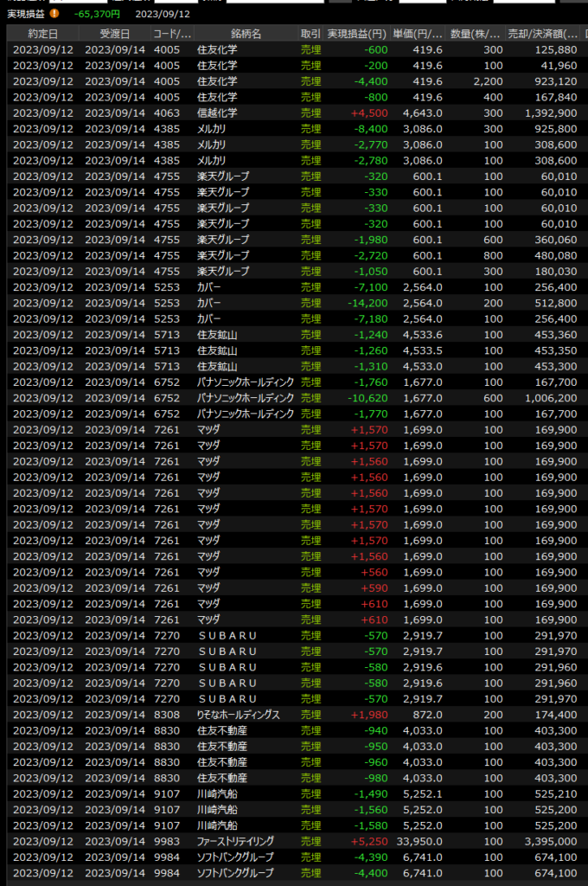Click the orange warning icon beside 実現損益
588x886 pixels.
pyautogui.click(x=54, y=14)
